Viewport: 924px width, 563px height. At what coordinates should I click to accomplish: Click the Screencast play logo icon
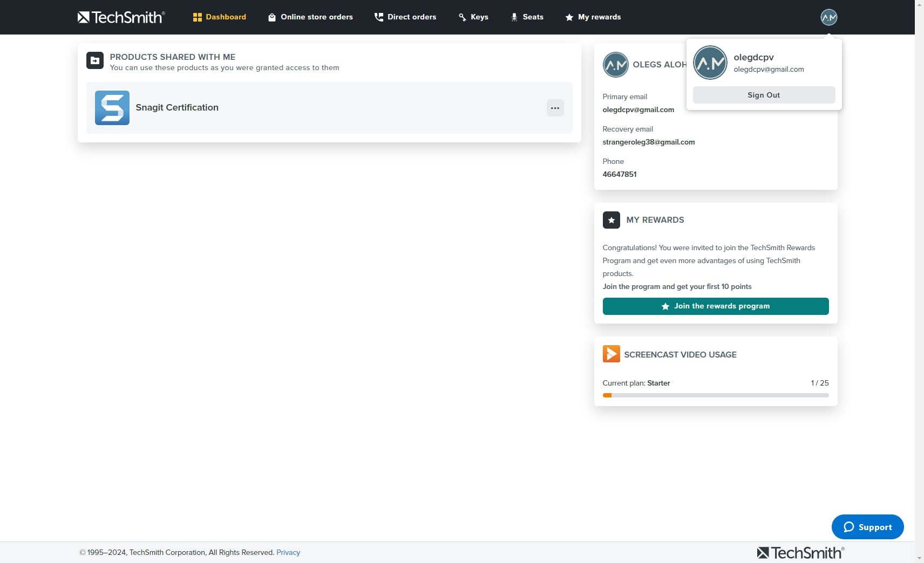[612, 354]
